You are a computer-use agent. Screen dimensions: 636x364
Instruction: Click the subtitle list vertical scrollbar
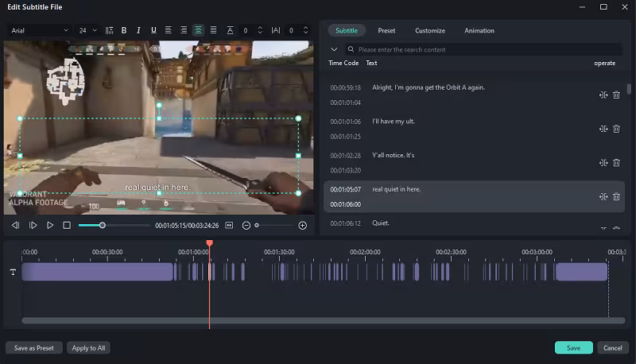pos(629,89)
